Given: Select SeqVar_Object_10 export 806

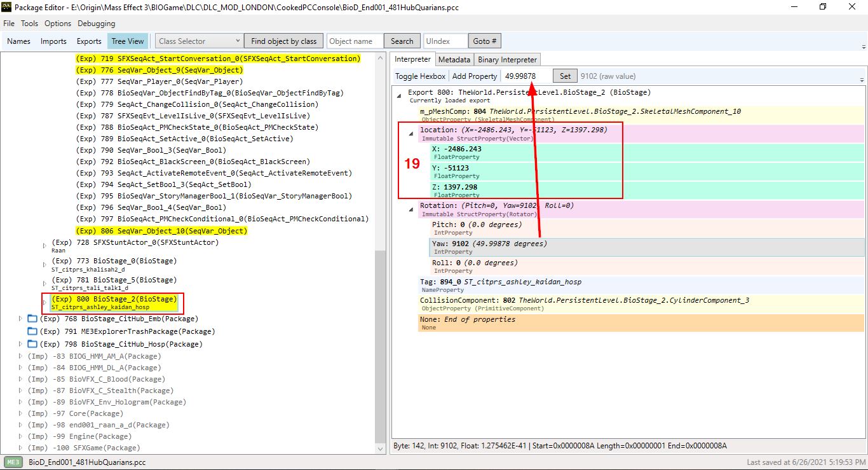Looking at the screenshot, I should (161, 231).
